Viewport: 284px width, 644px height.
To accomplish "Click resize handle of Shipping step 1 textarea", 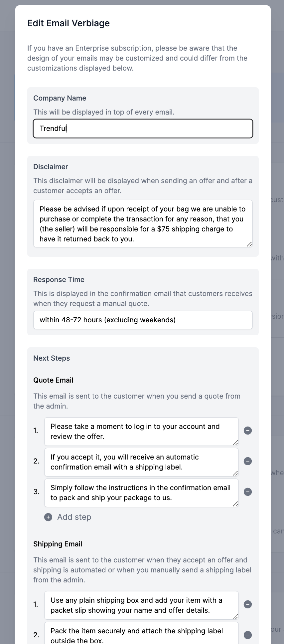I will [x=235, y=616].
